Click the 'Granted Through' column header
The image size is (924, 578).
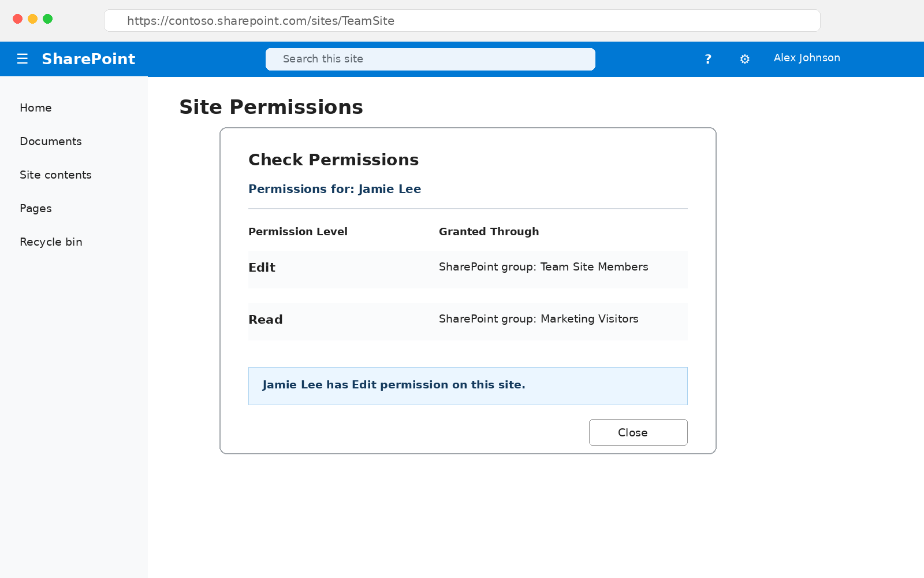(x=489, y=232)
